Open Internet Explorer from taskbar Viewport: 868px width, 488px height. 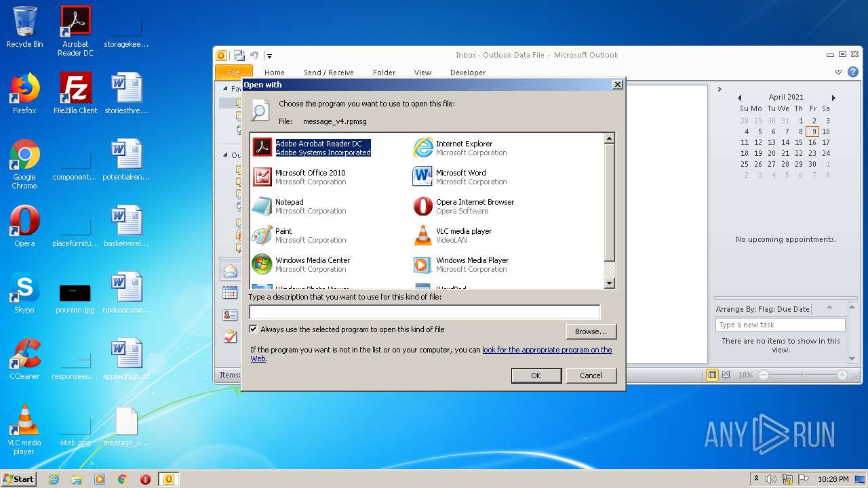point(54,479)
